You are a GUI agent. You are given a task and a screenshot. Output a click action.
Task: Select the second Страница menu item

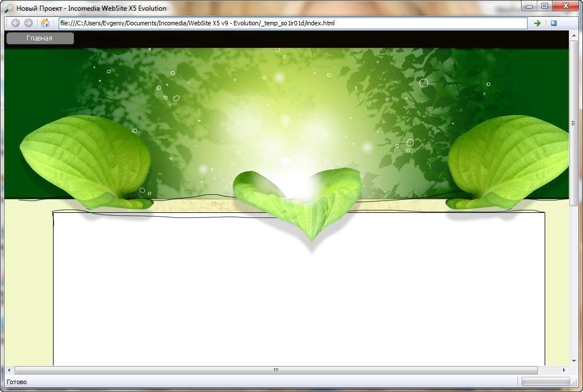(174, 38)
